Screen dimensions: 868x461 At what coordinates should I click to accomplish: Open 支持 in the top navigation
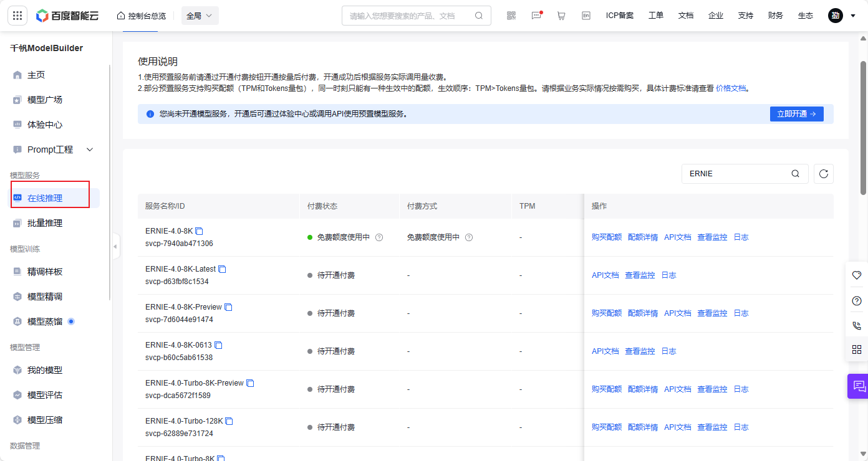(746, 16)
